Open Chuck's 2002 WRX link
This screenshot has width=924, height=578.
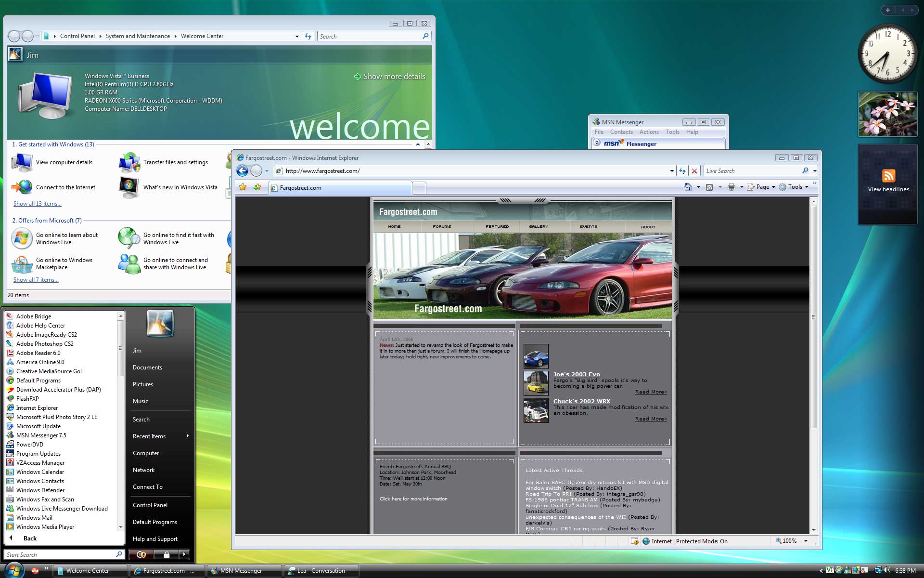tap(582, 401)
